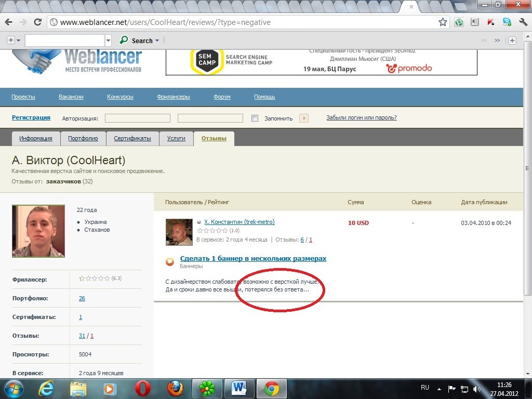Viewport: 532px width, 399px height.
Task: Click the orange comment icon beside project title
Action: tap(170, 262)
